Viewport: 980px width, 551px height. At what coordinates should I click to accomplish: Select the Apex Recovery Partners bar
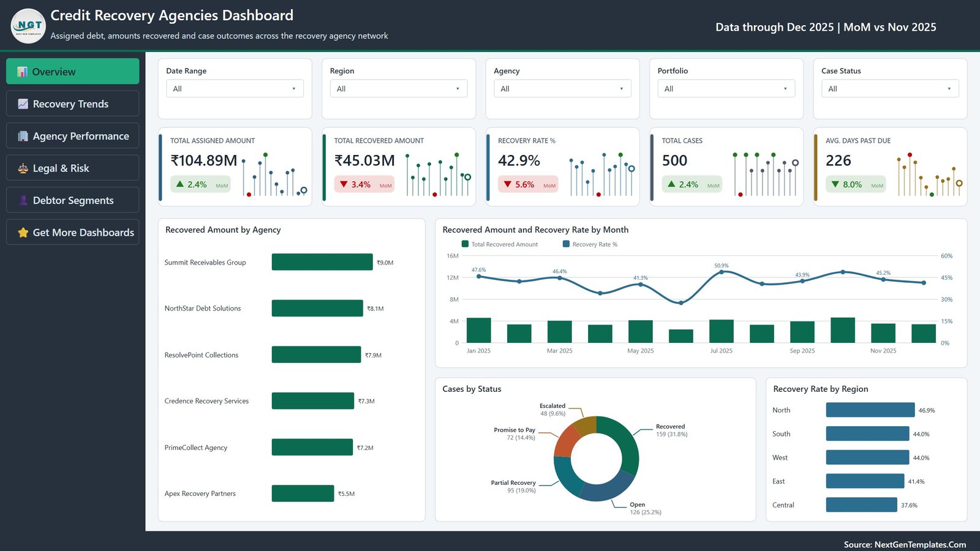(x=303, y=493)
